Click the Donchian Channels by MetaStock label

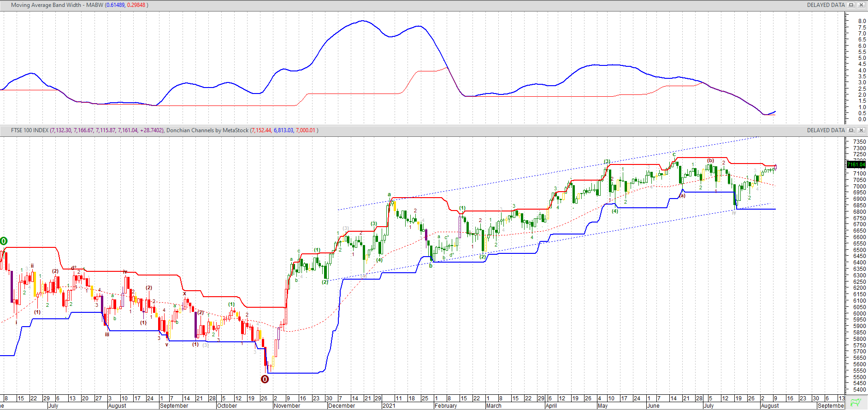[x=207, y=130]
